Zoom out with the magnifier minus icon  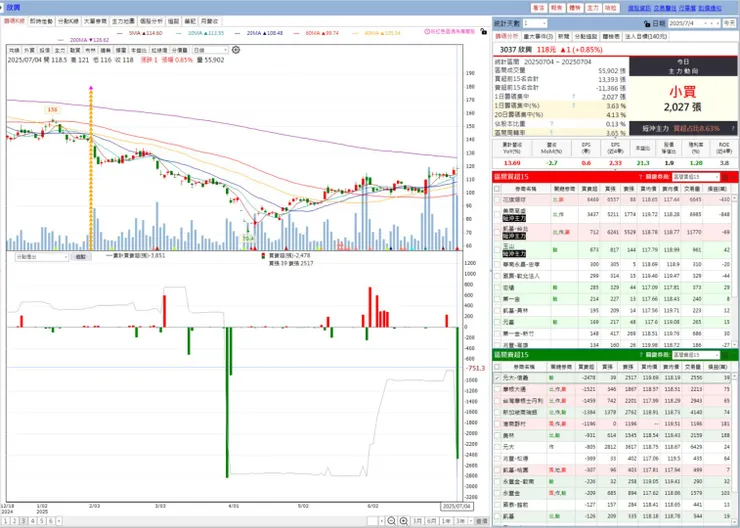coord(391,521)
